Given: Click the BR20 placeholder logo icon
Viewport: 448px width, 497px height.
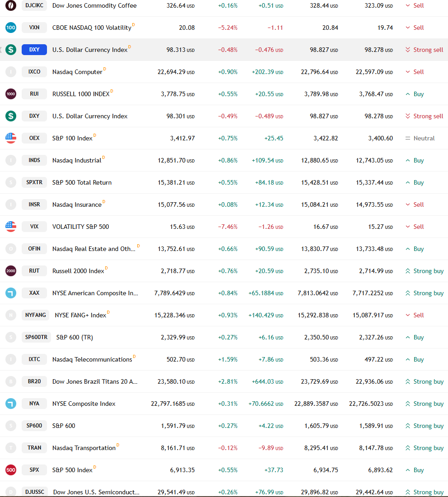Looking at the screenshot, I should tap(11, 381).
